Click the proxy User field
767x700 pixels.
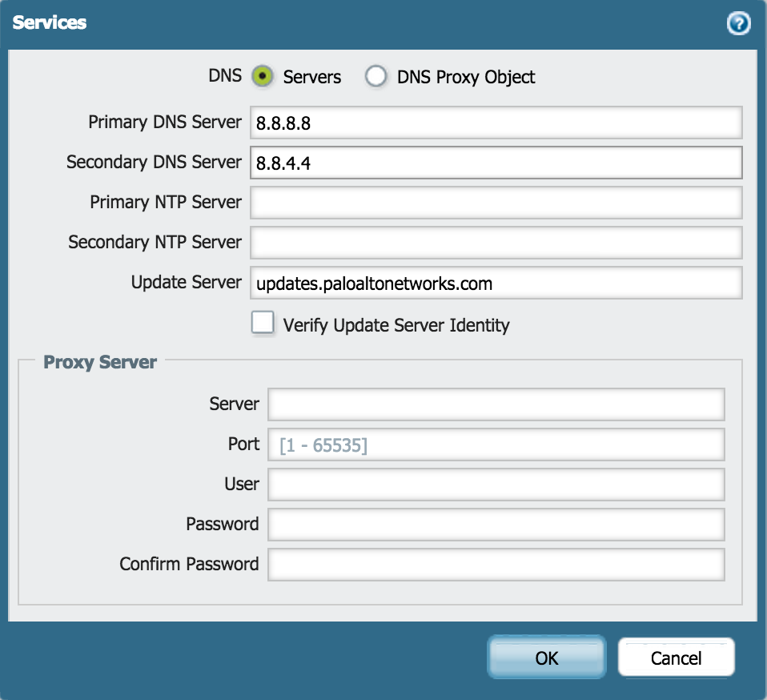click(496, 484)
